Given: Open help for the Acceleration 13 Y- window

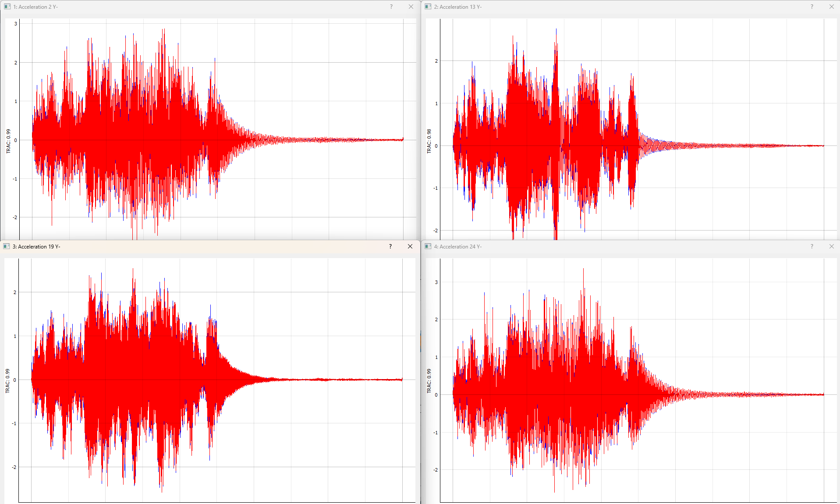Looking at the screenshot, I should click(x=812, y=7).
